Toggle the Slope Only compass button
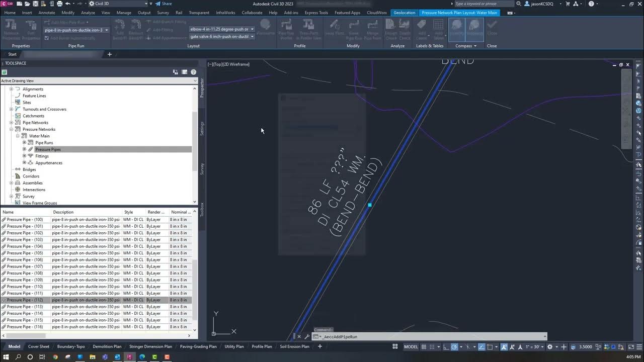The height and width of the screenshot is (362, 644). click(457, 30)
